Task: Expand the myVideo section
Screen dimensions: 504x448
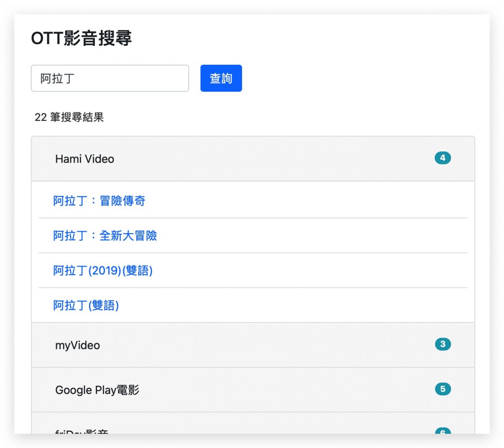Action: point(253,345)
